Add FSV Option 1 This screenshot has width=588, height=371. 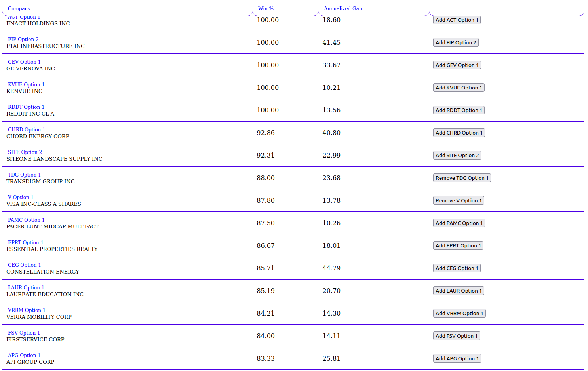coord(457,336)
